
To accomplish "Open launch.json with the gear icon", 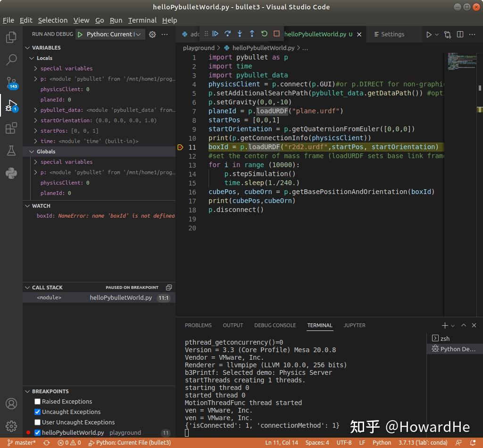I will pos(152,34).
